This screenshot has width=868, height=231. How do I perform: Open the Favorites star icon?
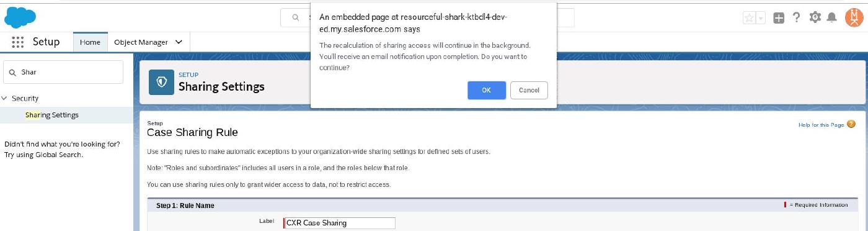[749, 18]
